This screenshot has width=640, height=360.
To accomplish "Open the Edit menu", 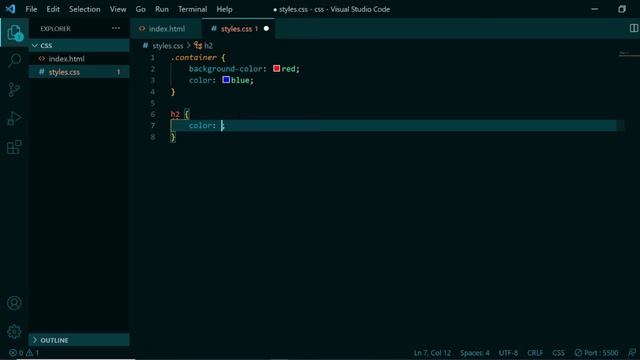I will tap(53, 9).
